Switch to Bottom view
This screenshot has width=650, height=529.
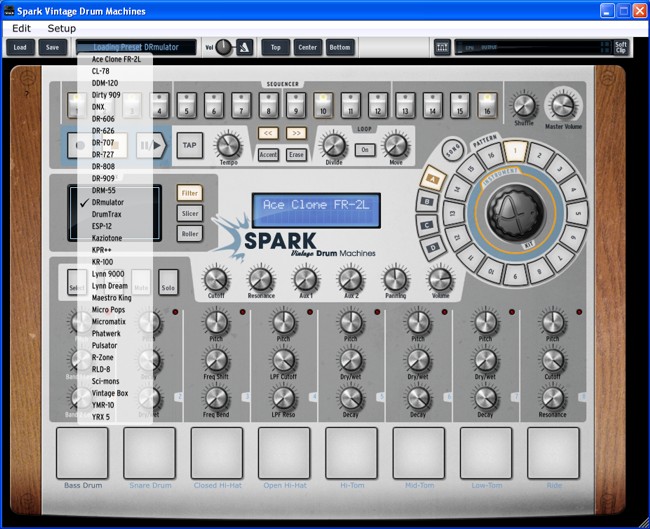pos(340,47)
